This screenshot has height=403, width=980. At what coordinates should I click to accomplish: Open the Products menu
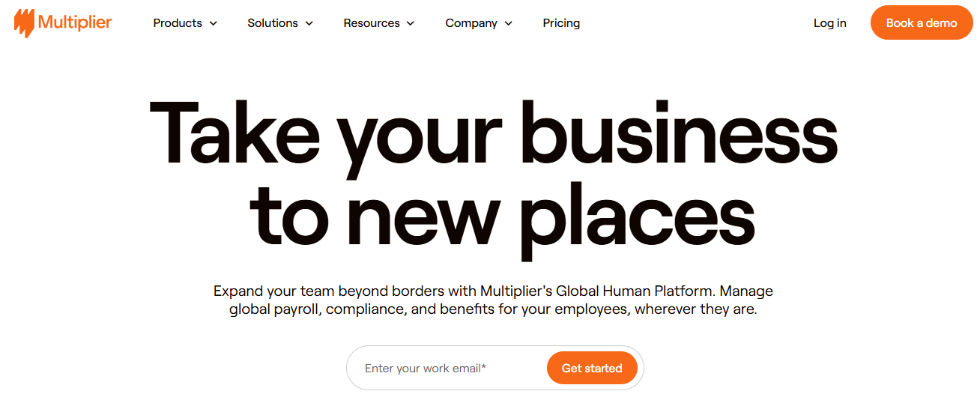pyautogui.click(x=178, y=23)
